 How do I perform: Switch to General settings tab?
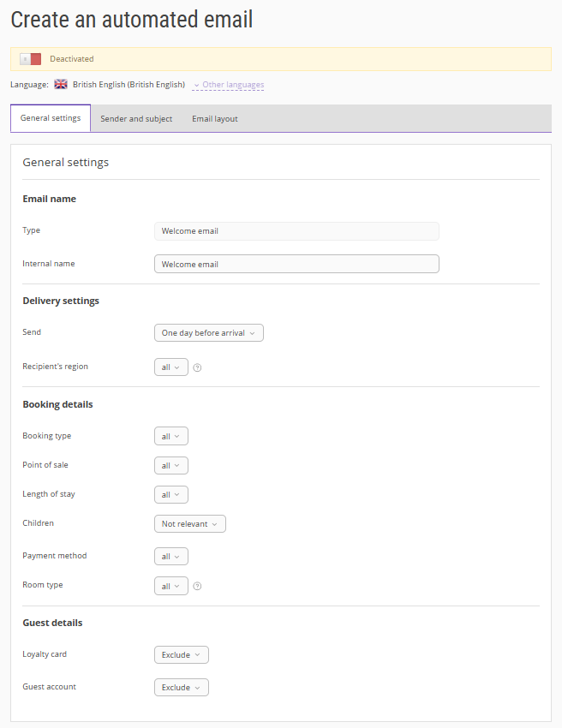point(51,118)
